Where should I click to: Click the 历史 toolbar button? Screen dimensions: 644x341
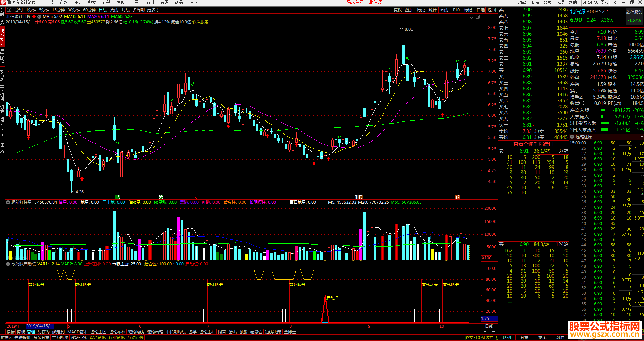coord(421,10)
